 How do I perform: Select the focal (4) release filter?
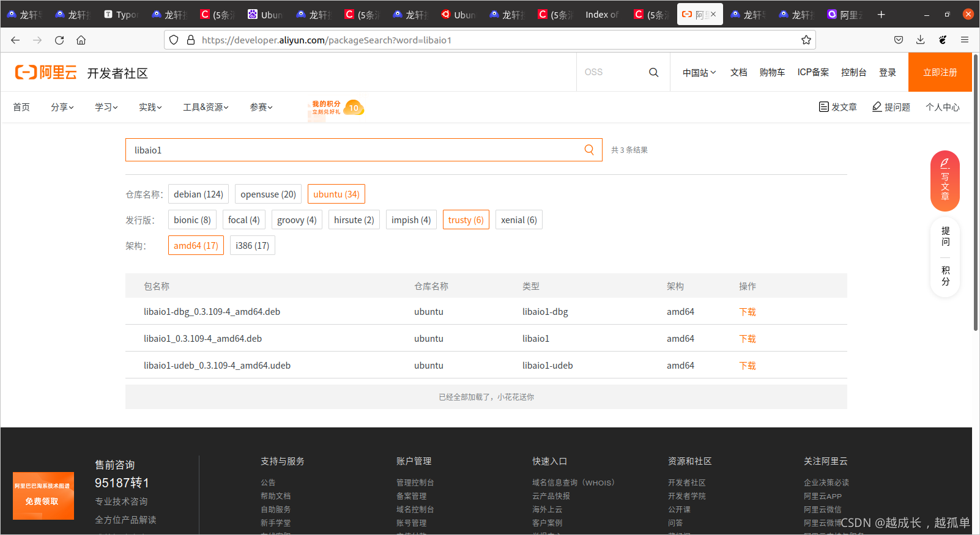point(244,220)
